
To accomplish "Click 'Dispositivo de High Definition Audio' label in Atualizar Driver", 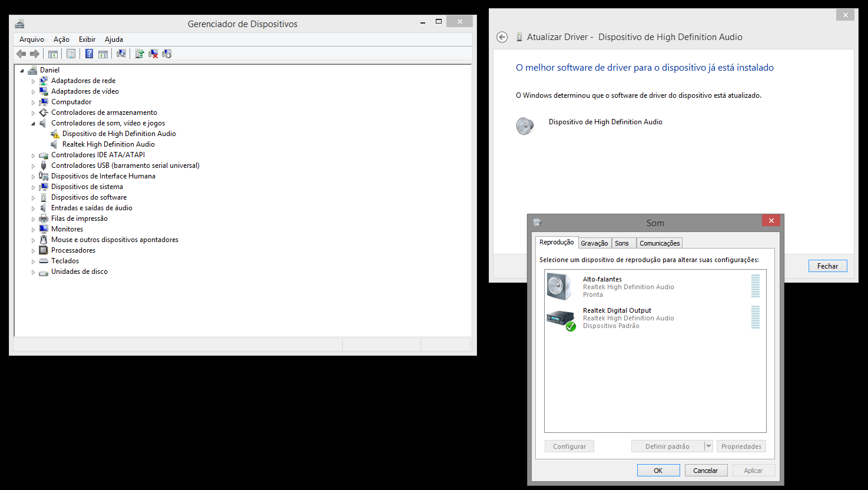I will tap(605, 122).
